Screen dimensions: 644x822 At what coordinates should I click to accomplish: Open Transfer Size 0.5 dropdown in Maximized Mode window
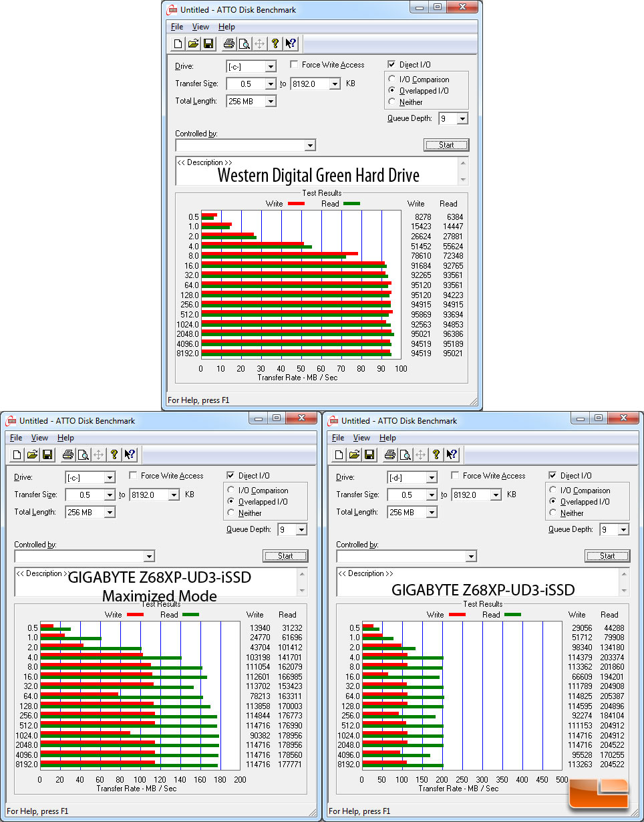point(110,495)
